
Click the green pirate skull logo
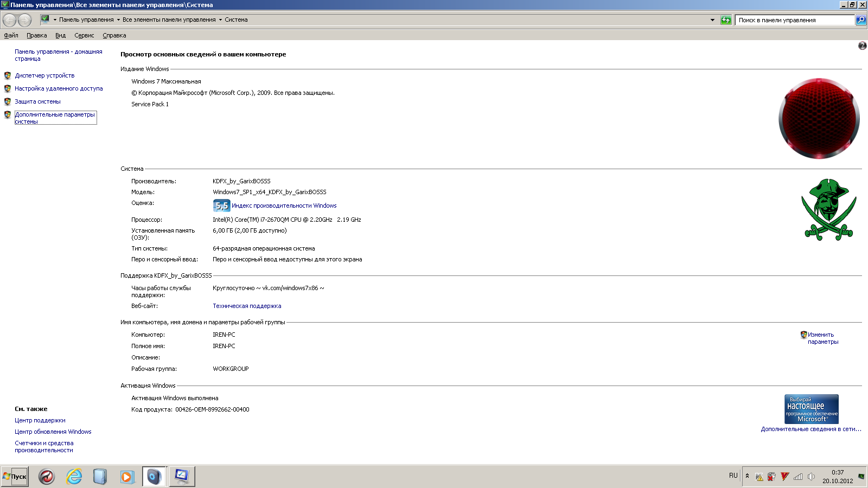828,209
